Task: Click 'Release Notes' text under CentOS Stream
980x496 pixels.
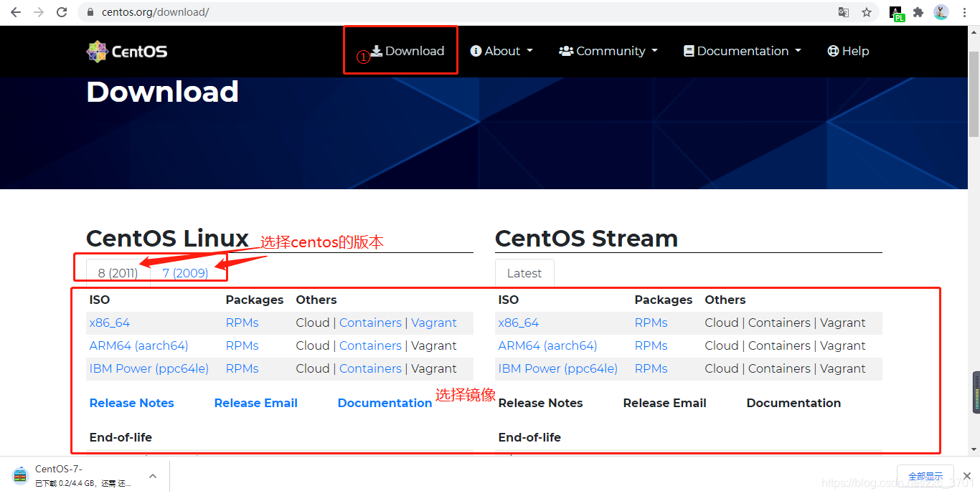Action: (541, 403)
